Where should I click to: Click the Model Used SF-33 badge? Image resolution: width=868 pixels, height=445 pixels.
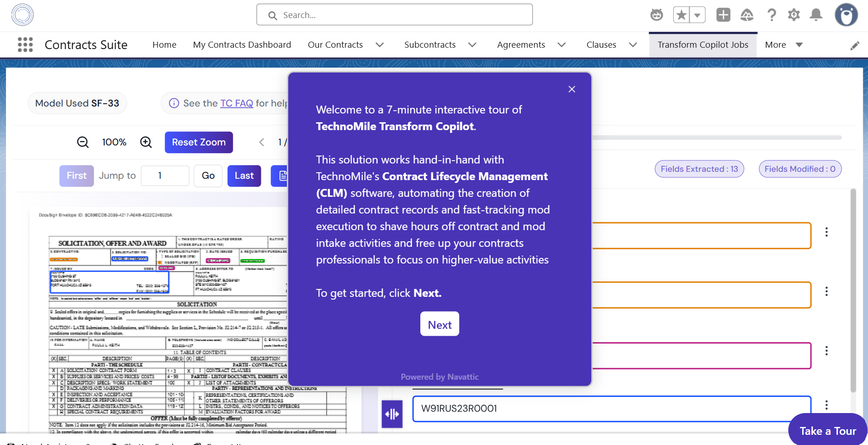(x=77, y=103)
